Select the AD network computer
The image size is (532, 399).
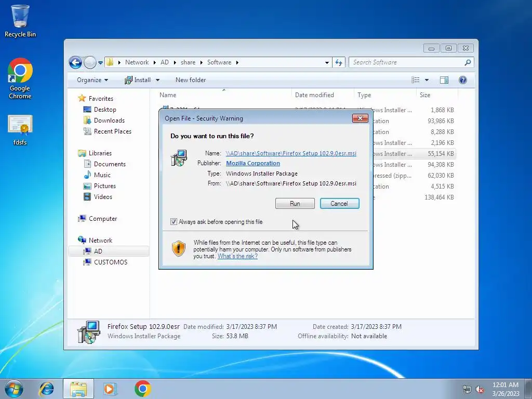[x=109, y=251]
